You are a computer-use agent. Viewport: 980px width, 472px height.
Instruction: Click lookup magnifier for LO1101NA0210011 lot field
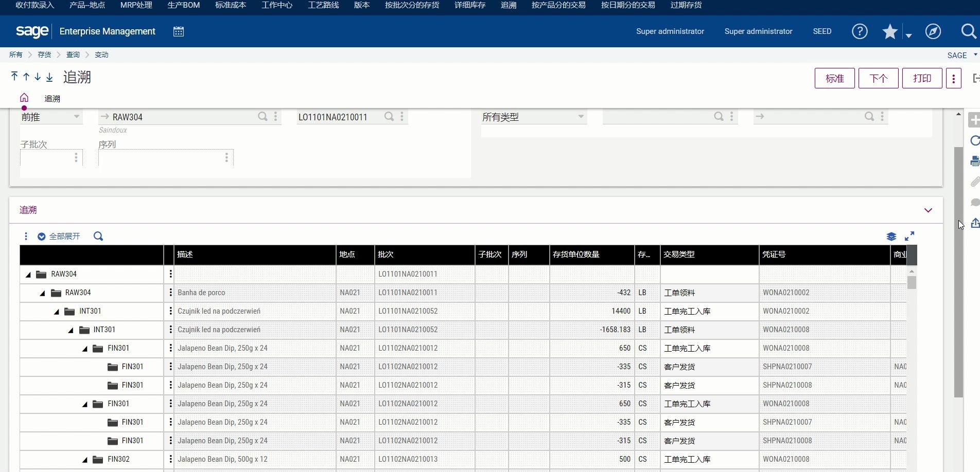pos(389,117)
